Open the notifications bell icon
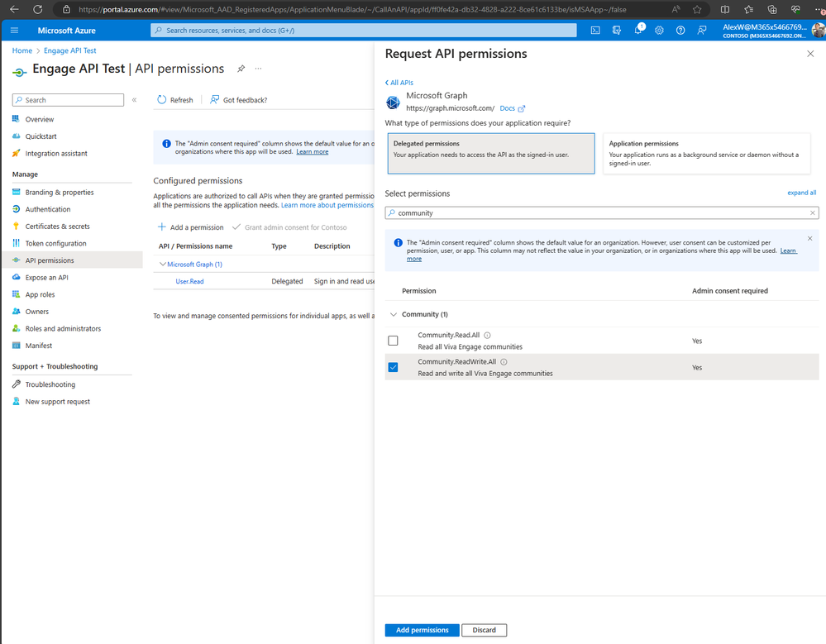The width and height of the screenshot is (826, 644). [x=638, y=30]
